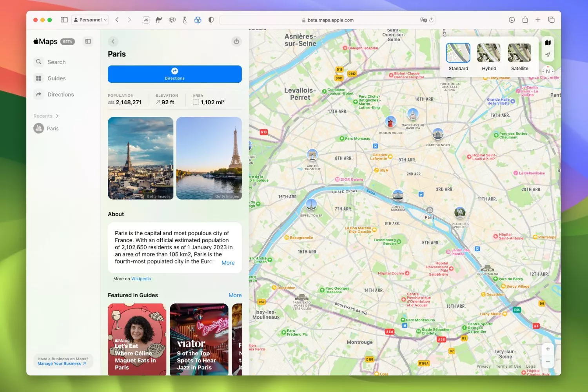The width and height of the screenshot is (588, 392).
Task: Go back from Paris place card
Action: [x=113, y=41]
